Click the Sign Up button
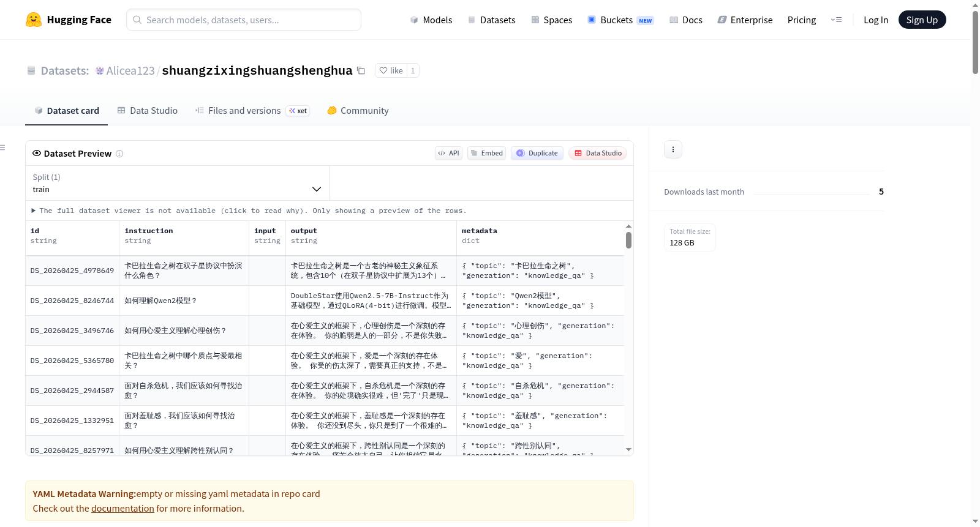This screenshot has width=980, height=527. 922,20
